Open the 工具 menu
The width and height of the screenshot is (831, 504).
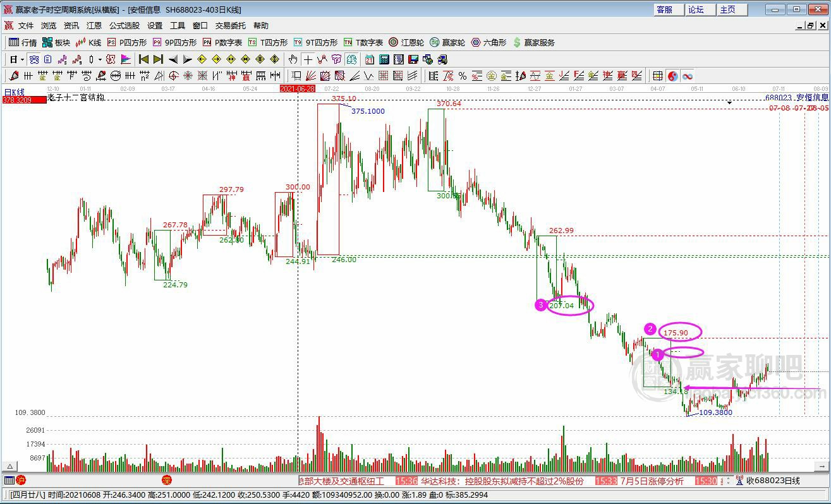tap(178, 26)
